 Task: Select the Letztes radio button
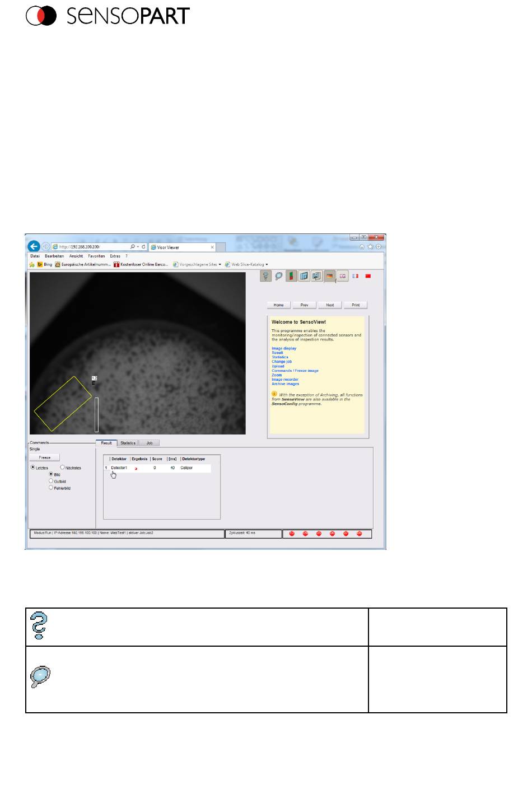coord(32,467)
